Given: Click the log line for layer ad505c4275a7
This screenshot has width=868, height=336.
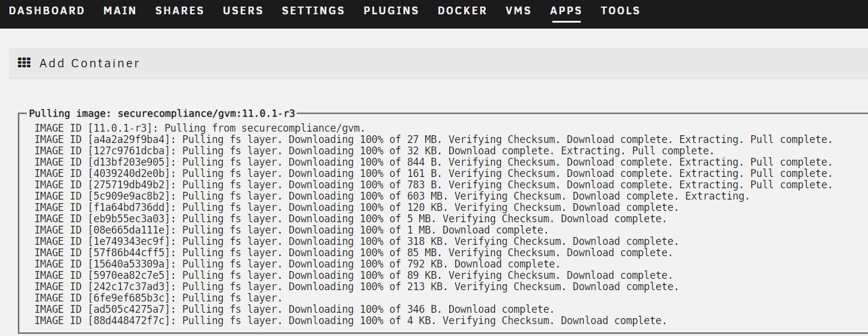Looking at the screenshot, I should [294, 309].
